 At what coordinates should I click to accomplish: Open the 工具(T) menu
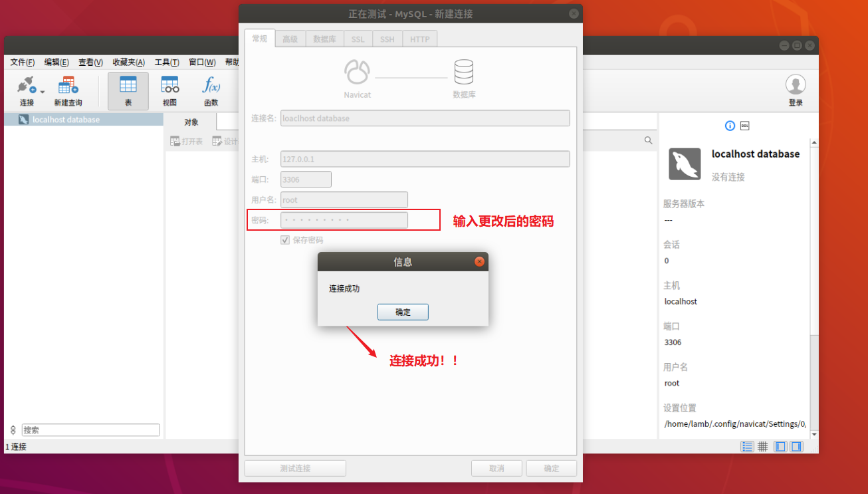click(167, 62)
